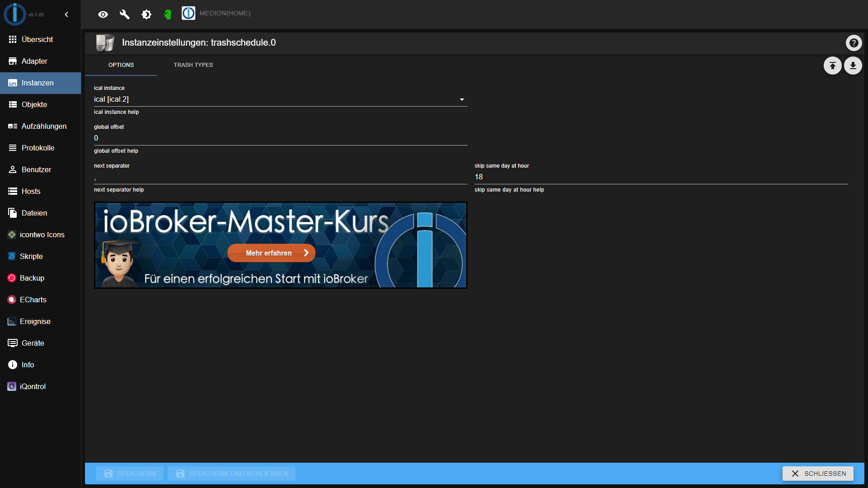Select the Options tab
The height and width of the screenshot is (488, 868).
[x=121, y=65]
